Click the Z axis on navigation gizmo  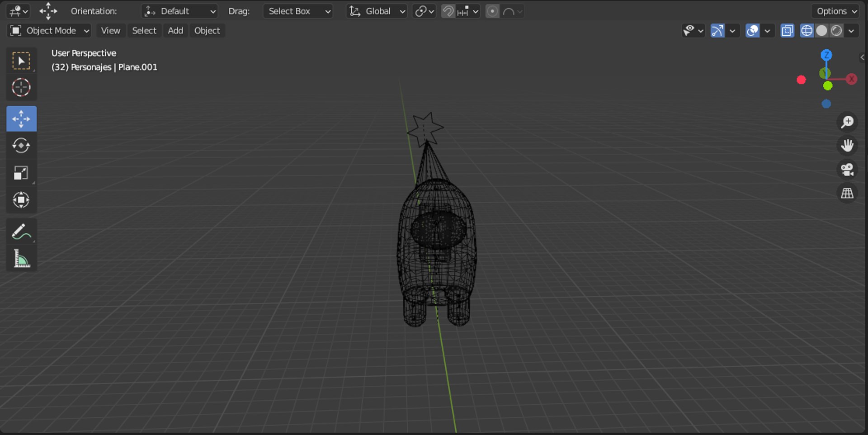point(826,55)
